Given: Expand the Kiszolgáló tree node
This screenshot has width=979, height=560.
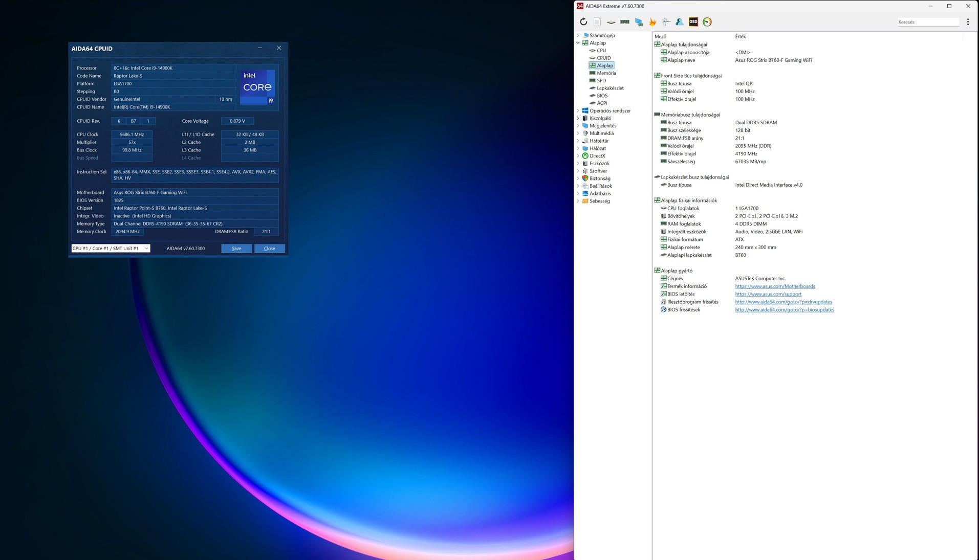Looking at the screenshot, I should click(x=578, y=118).
